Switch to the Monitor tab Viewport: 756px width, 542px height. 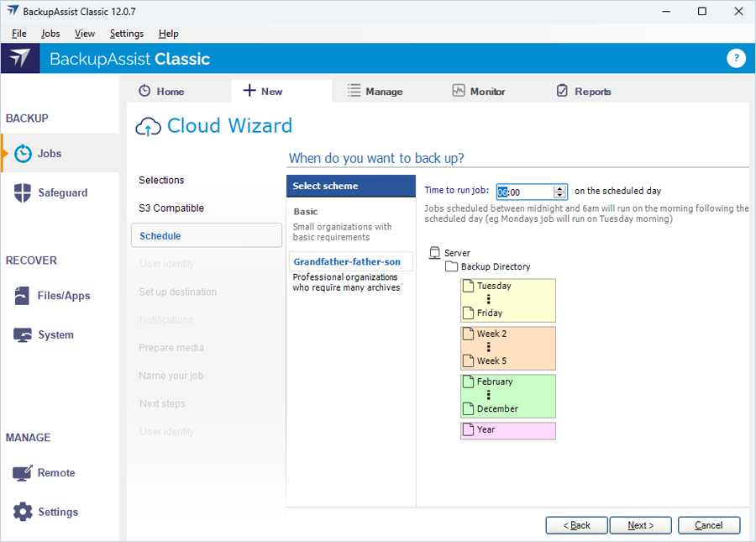pyautogui.click(x=479, y=91)
